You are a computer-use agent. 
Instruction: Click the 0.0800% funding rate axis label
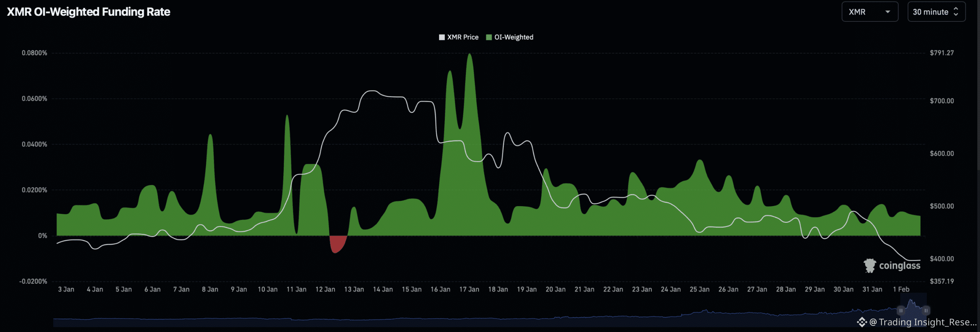pyautogui.click(x=34, y=53)
